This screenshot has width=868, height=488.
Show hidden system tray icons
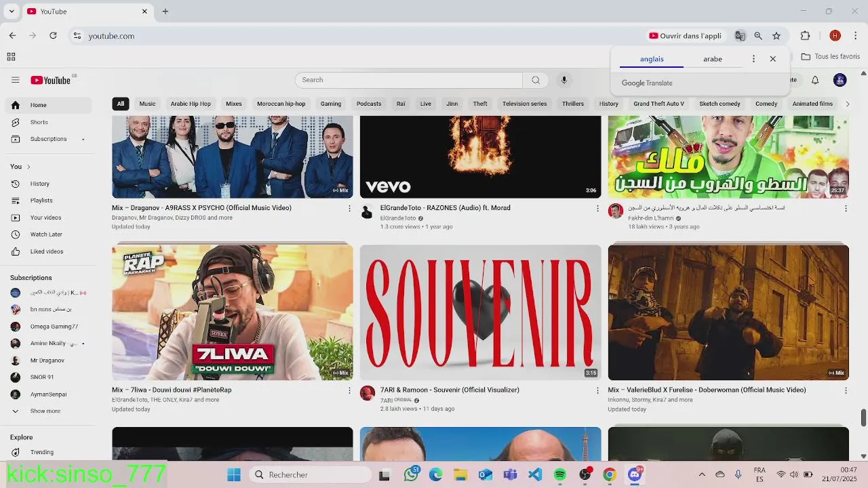pos(702,474)
